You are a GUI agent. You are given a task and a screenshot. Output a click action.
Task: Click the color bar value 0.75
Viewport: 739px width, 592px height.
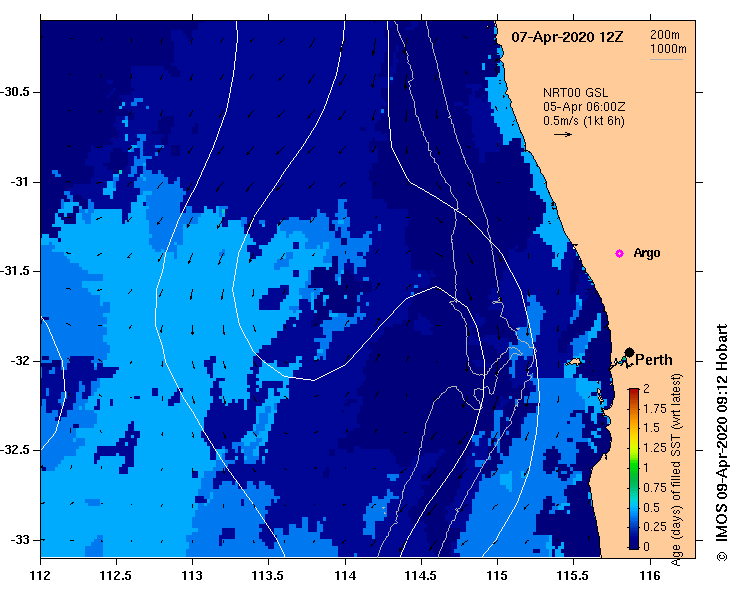[655, 488]
